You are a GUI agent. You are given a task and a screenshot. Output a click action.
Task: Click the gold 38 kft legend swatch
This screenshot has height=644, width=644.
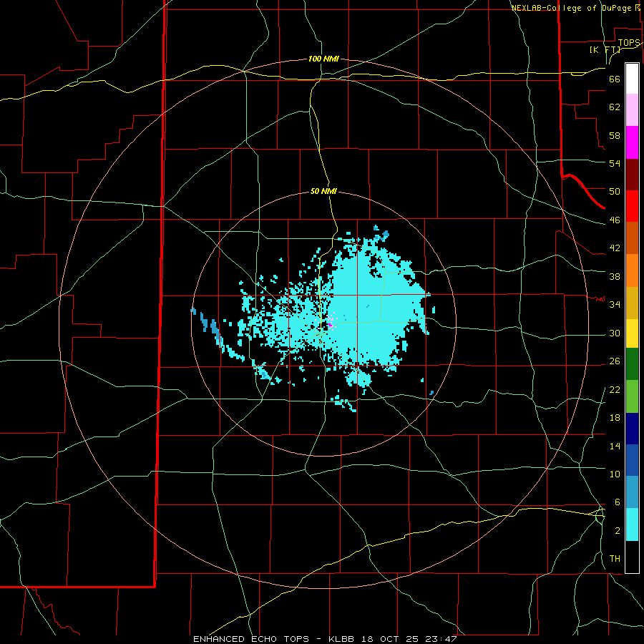tap(632, 303)
